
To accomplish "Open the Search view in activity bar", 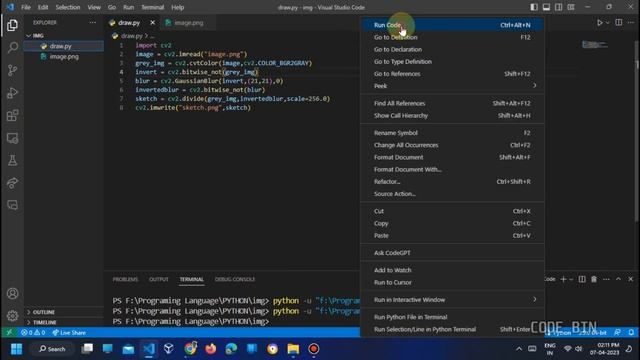I will pyautogui.click(x=12, y=48).
